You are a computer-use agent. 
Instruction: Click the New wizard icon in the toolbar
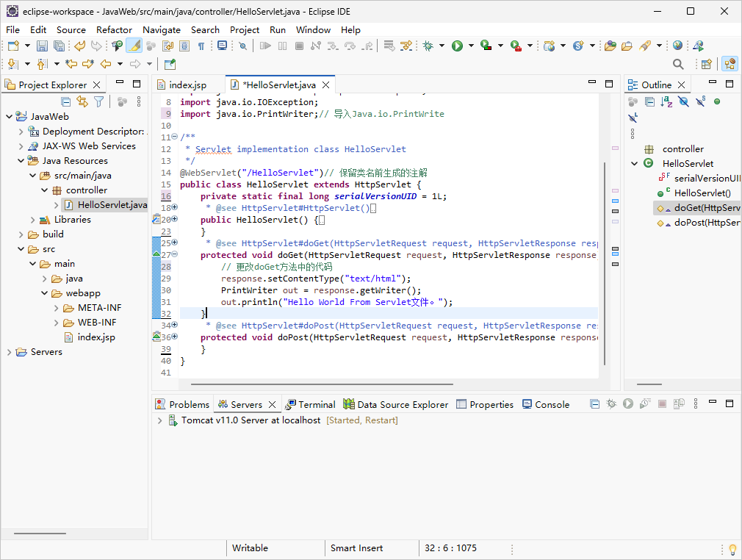[13, 46]
